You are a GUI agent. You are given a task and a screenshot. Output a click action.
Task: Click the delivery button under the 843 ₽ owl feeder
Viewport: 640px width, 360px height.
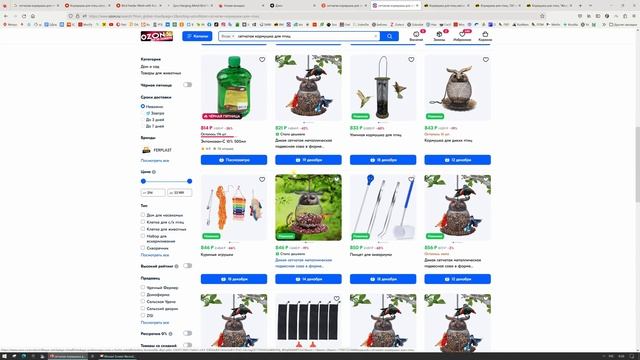458,160
